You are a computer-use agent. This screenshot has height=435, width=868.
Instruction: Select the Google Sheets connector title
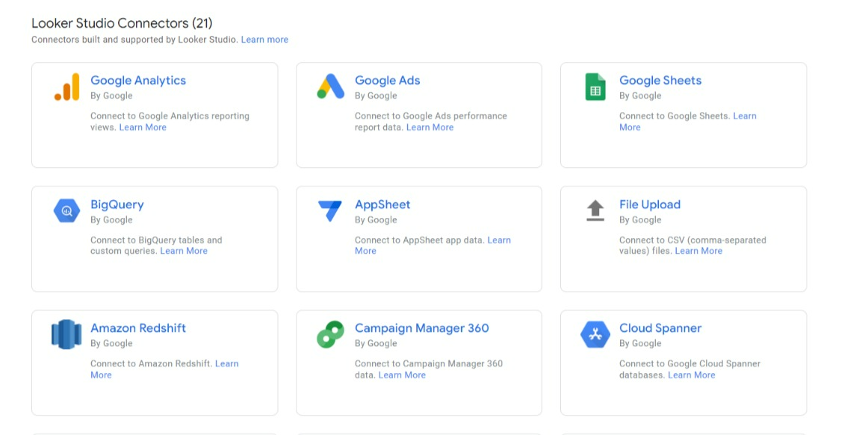(660, 81)
